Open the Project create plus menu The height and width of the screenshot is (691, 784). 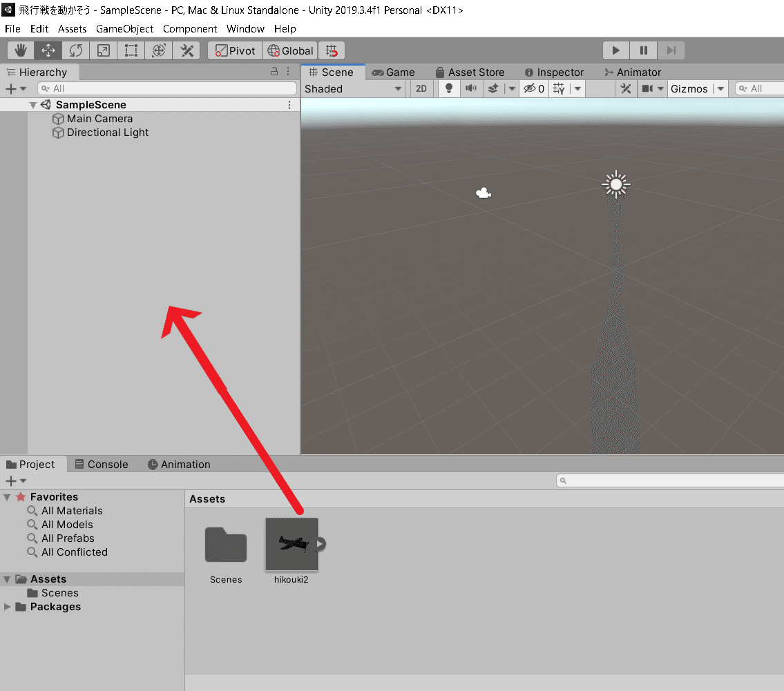point(15,481)
